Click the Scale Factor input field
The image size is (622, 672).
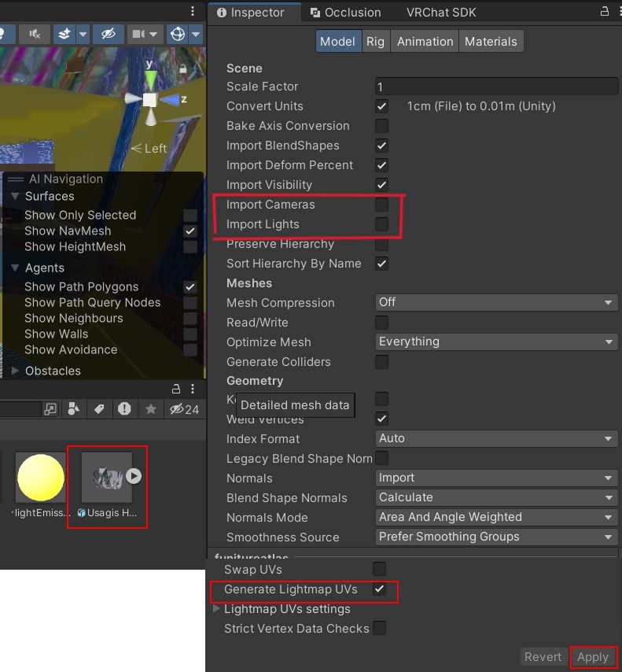(496, 87)
